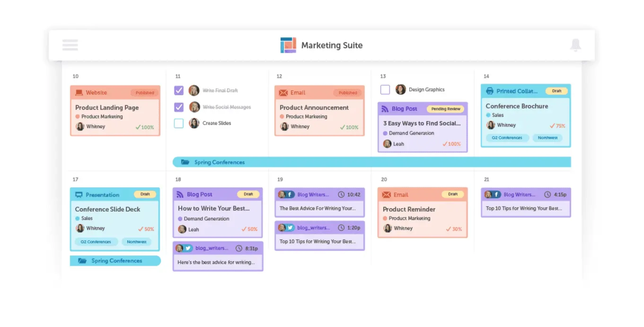Uncheck the Write Final Draft task

(179, 90)
